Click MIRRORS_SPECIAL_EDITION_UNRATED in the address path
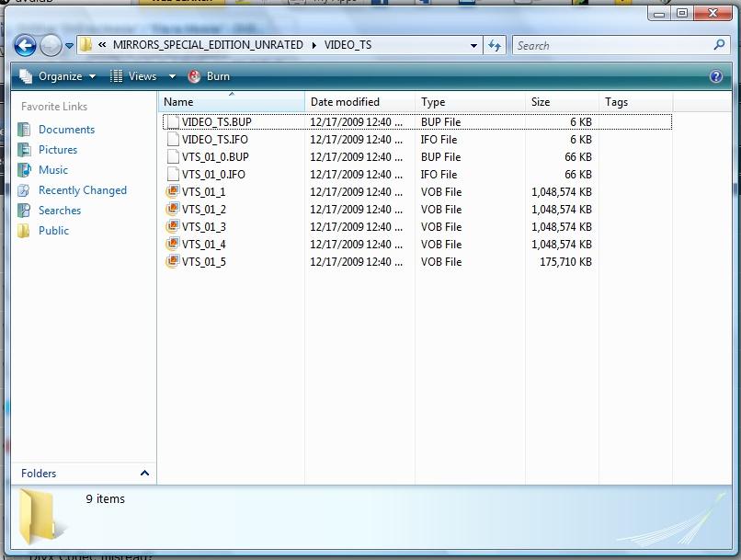The image size is (741, 560). 208,45
